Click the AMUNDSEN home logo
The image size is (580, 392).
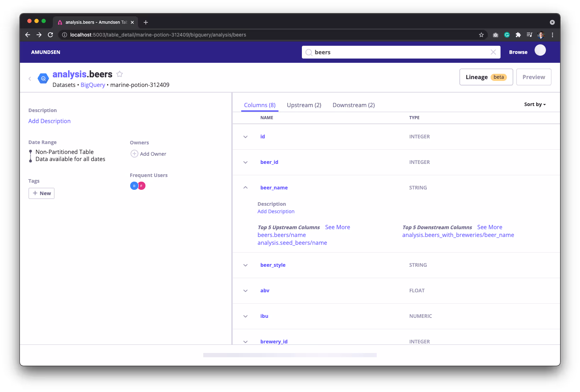tap(46, 52)
